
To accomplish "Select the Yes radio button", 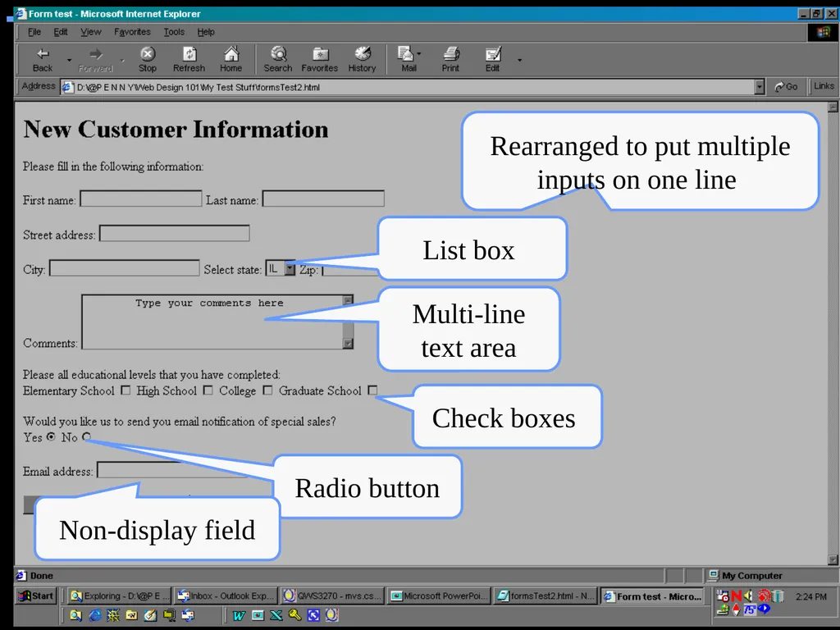I will click(51, 436).
